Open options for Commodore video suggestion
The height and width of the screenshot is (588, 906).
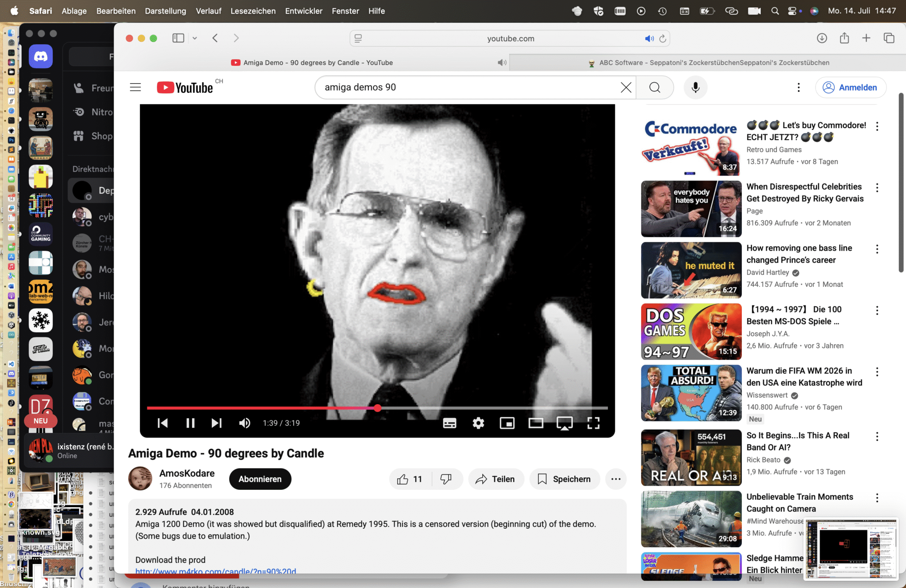pos(877,126)
